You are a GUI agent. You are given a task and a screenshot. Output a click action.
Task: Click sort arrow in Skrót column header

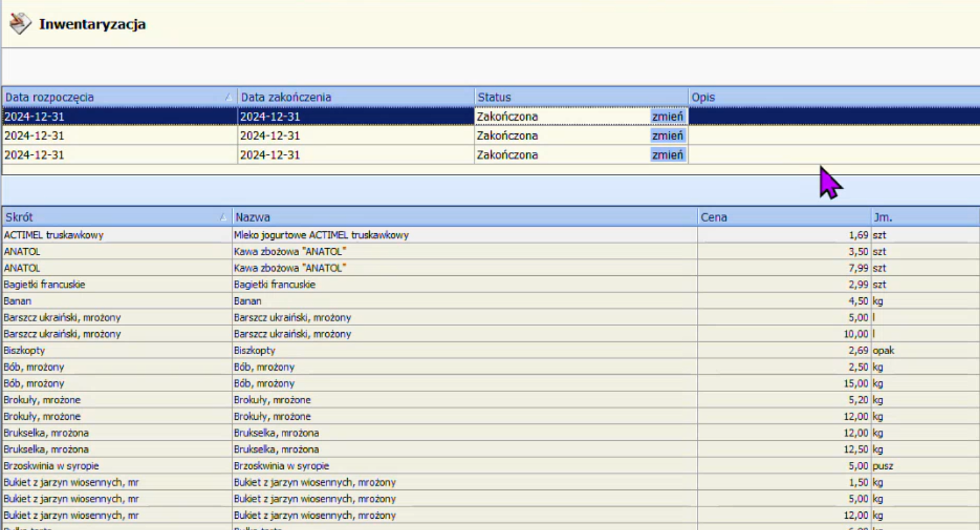(223, 217)
